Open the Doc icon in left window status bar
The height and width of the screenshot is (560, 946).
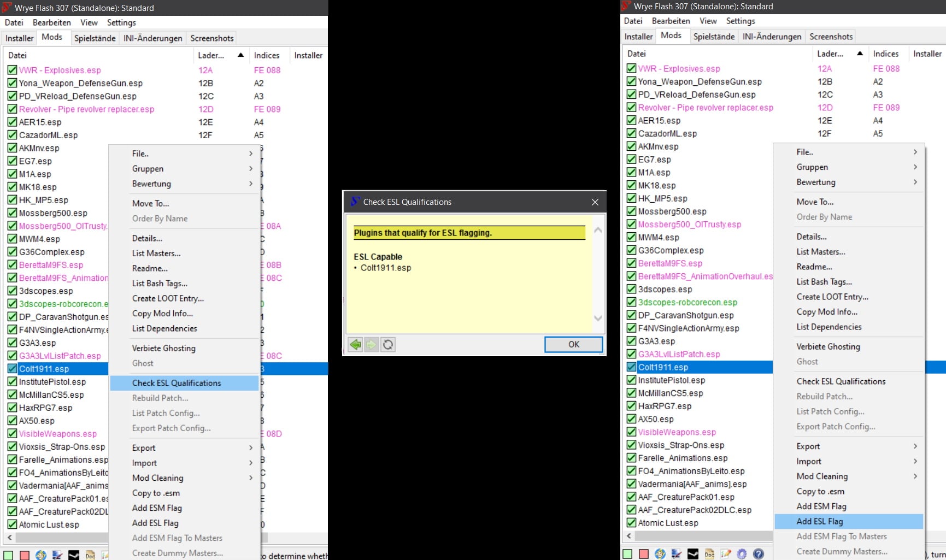click(90, 555)
